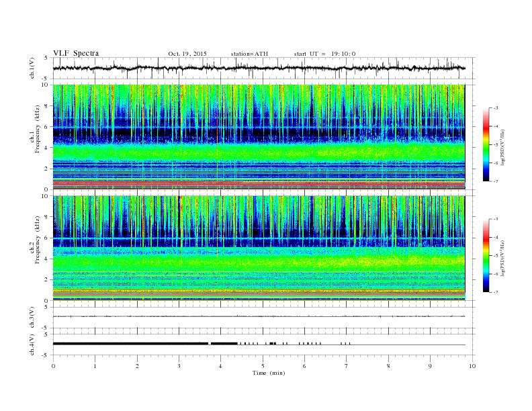The height and width of the screenshot is (411, 532).
Task: Click time axis tick label "8"
Action: coord(388,366)
